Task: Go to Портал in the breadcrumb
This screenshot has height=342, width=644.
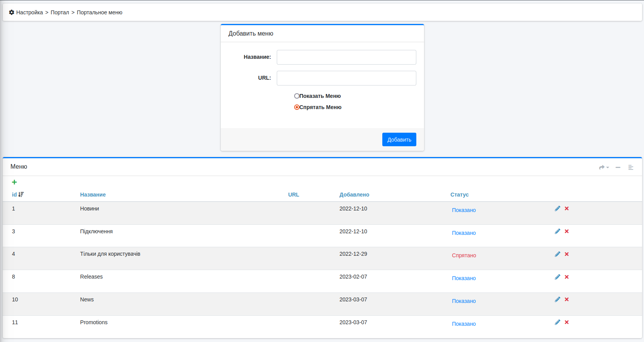Action: pos(60,12)
